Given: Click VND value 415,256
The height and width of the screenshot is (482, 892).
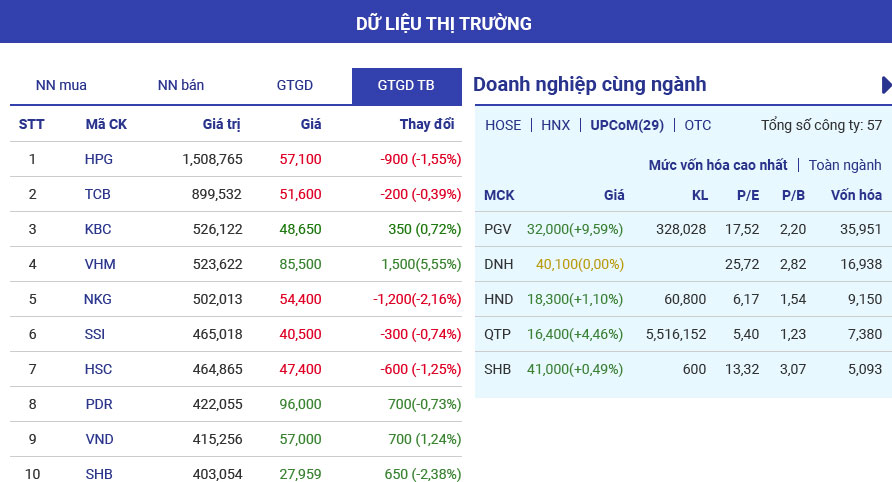Looking at the screenshot, I should (217, 439).
